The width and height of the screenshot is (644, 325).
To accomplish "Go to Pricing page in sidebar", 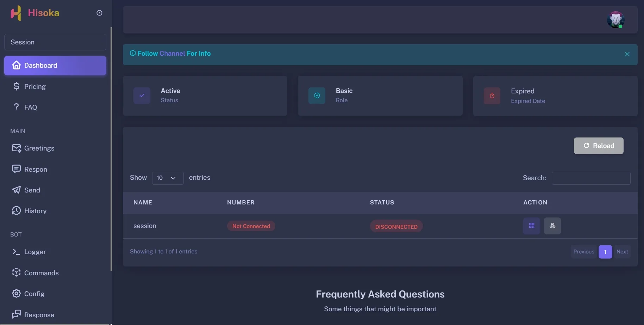I will (35, 87).
